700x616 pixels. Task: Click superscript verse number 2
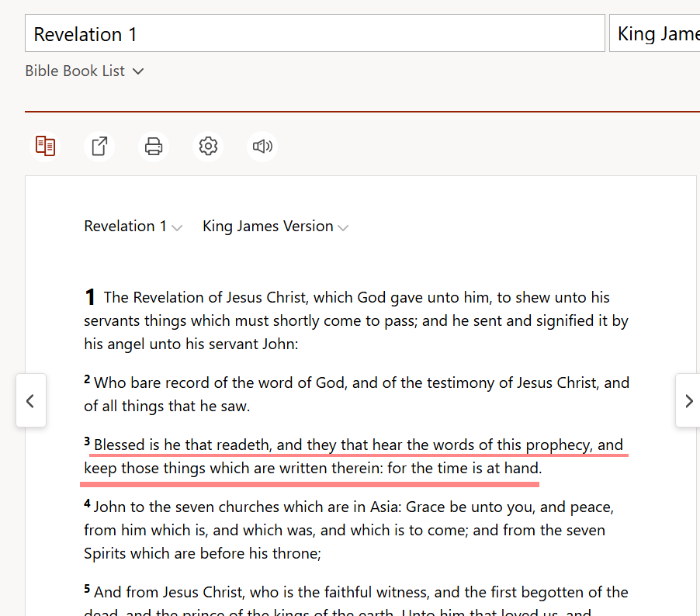click(x=87, y=380)
